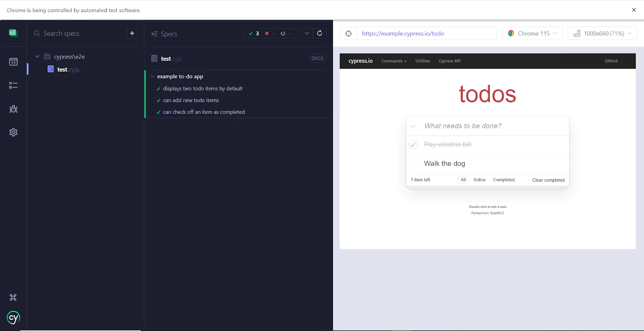The image size is (644, 331).
Task: Click the Cypress logo at bottom left
Action: [x=13, y=318]
